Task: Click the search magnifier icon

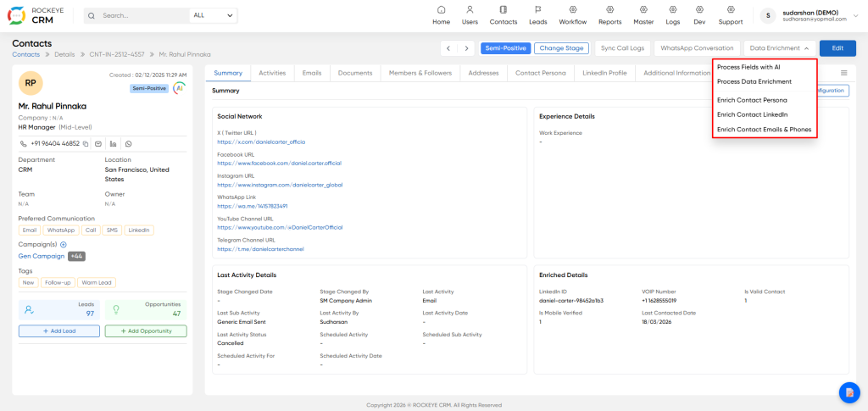Action: tap(92, 15)
